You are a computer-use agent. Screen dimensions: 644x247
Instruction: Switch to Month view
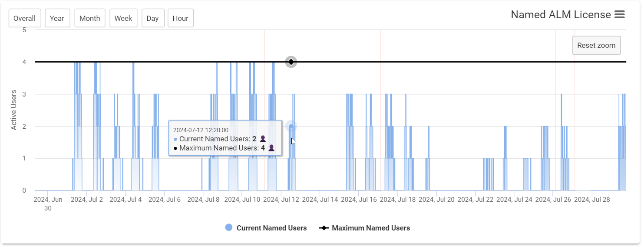[x=90, y=18]
